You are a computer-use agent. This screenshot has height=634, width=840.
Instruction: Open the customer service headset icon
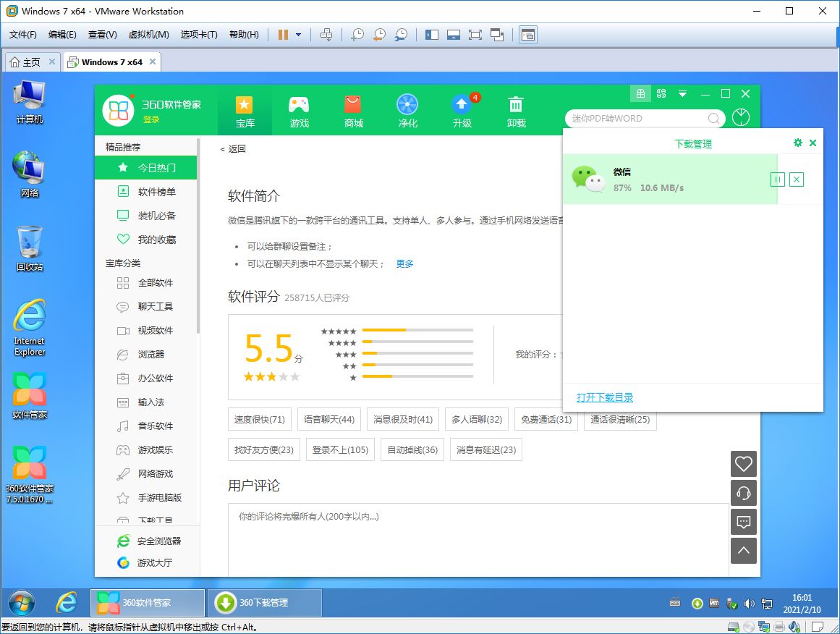point(743,493)
